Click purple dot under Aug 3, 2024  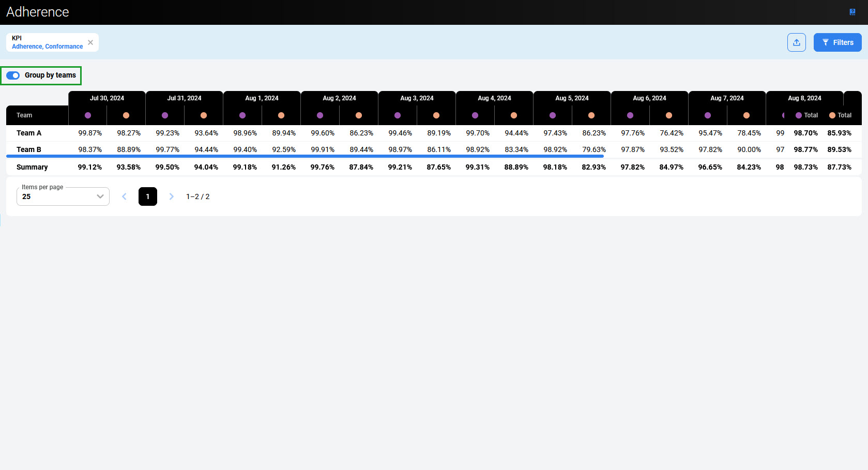coord(398,115)
